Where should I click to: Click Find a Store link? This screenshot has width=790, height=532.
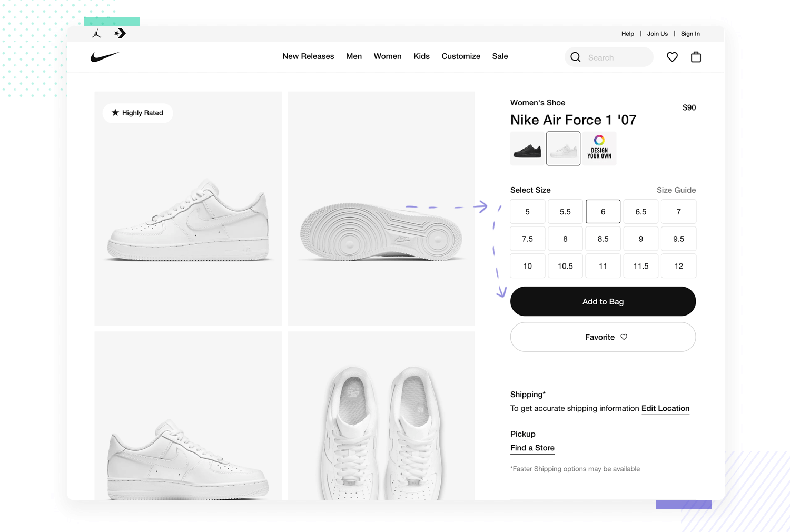click(532, 448)
